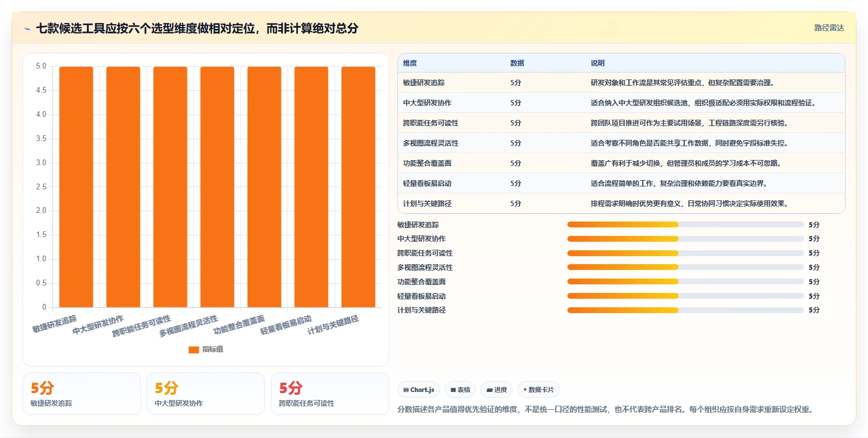The image size is (868, 438).
Task: Click the 计划与关键路径 label in the progress list
Action: (422, 310)
